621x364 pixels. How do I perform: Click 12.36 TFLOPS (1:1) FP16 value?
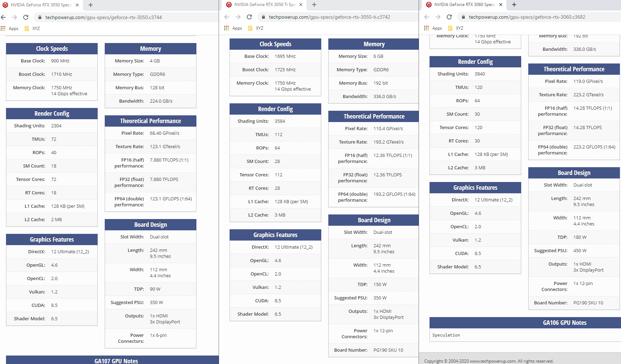pos(393,156)
